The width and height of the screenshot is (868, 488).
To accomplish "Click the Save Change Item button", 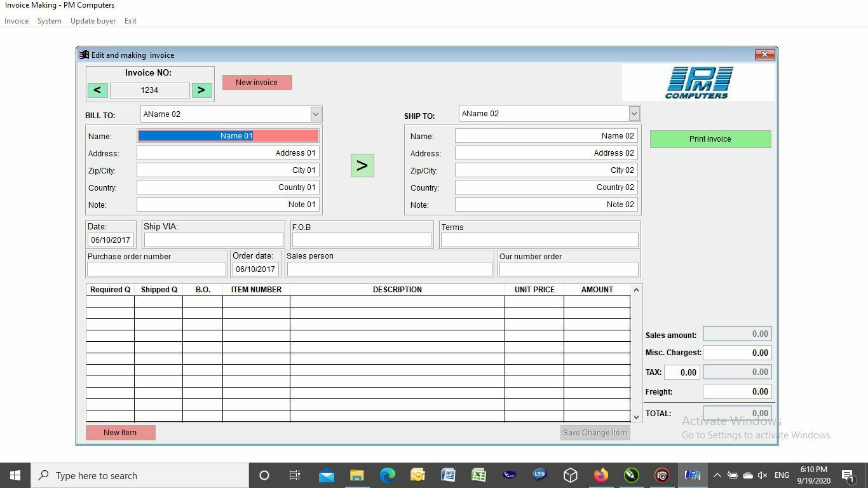I will click(x=595, y=433).
